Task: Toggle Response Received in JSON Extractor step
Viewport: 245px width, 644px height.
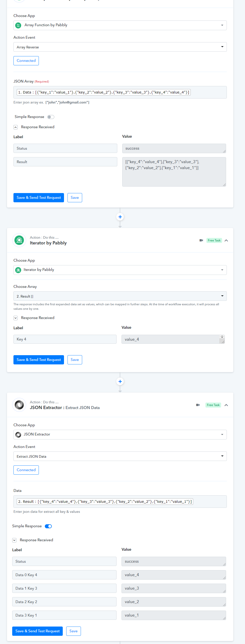Action: click(x=14, y=540)
